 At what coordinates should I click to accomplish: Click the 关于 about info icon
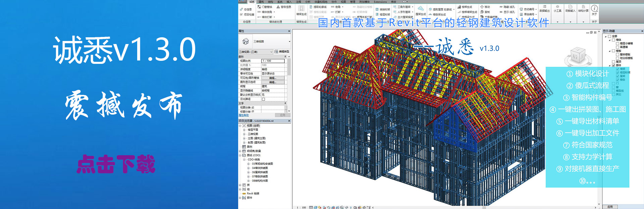594,8
